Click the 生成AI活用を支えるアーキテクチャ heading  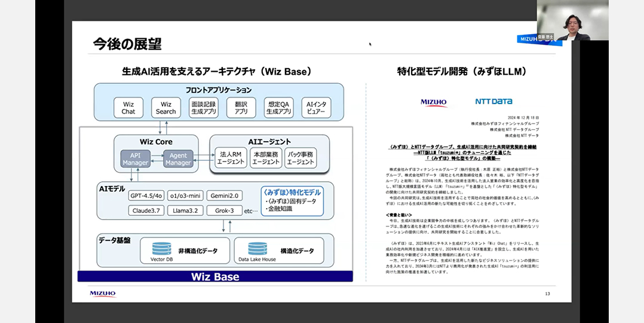point(217,71)
